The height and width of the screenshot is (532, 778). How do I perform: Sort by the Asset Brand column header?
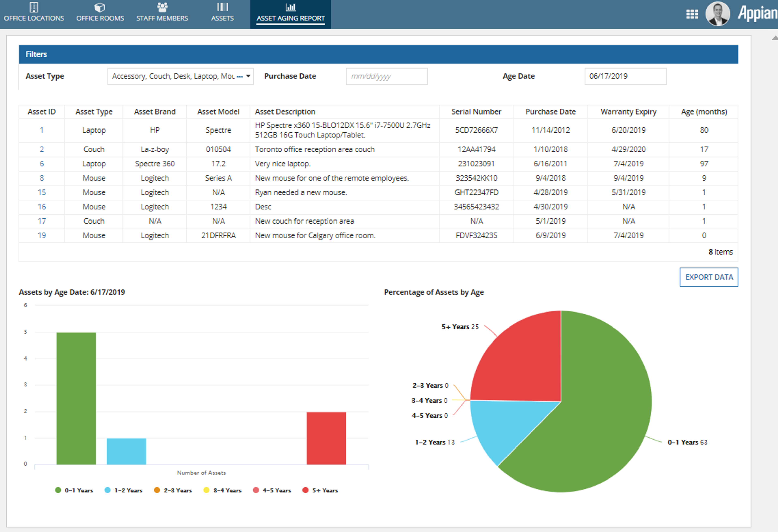click(155, 112)
